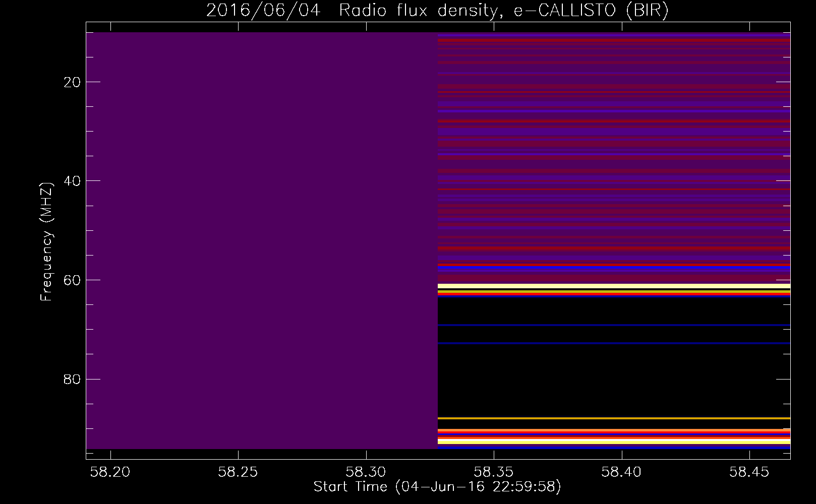816x504 pixels.
Task: Click the time tick label '58.45'
Action: (x=750, y=472)
